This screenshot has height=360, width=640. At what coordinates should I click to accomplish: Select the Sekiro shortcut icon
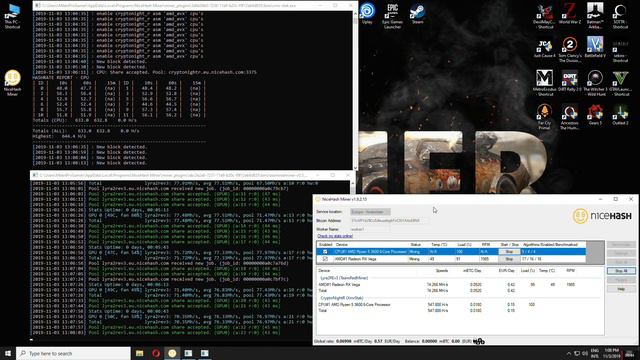[620, 50]
